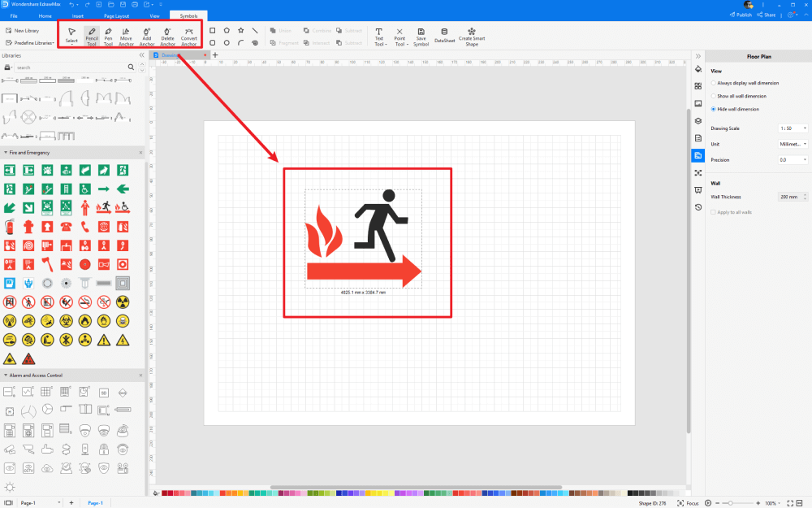The image size is (812, 508).
Task: Open the Drawing Scale dropdown
Action: coord(793,128)
